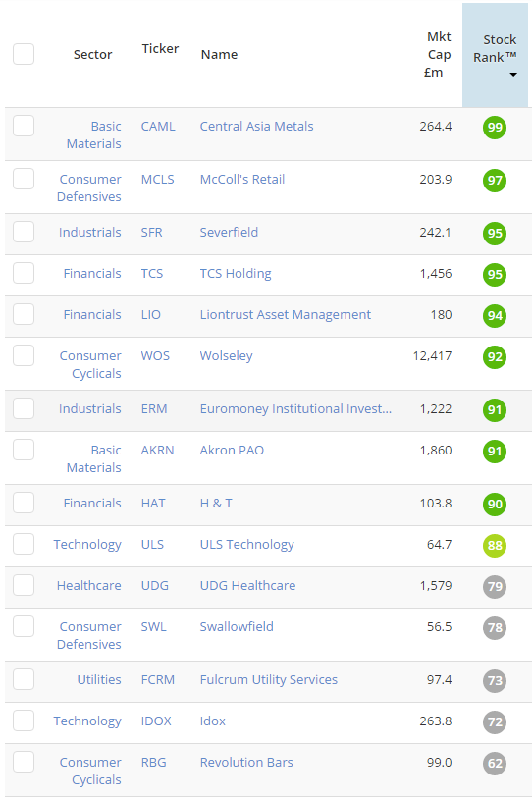Click McColl's Retail 97 rank badge
Image resolution: width=532 pixels, height=801 pixels.
point(494,181)
